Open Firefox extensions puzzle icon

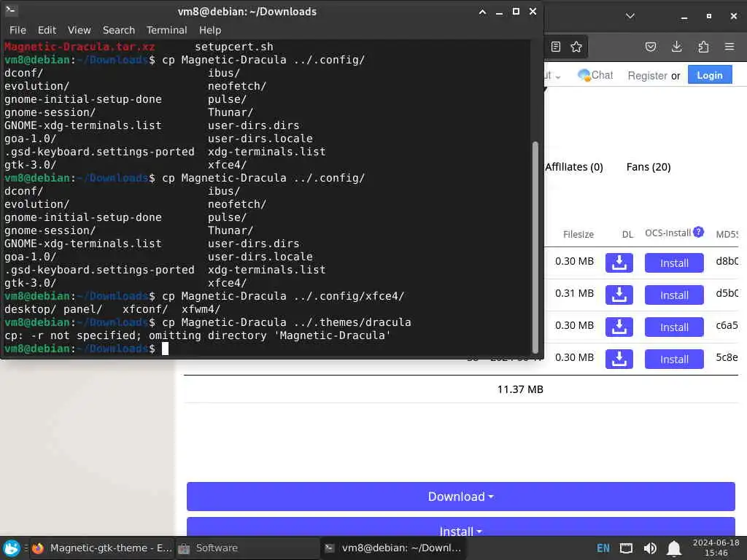point(703,47)
